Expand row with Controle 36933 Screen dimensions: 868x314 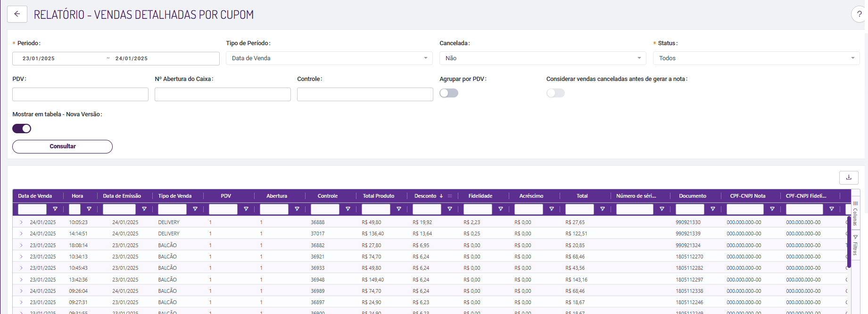(21, 268)
